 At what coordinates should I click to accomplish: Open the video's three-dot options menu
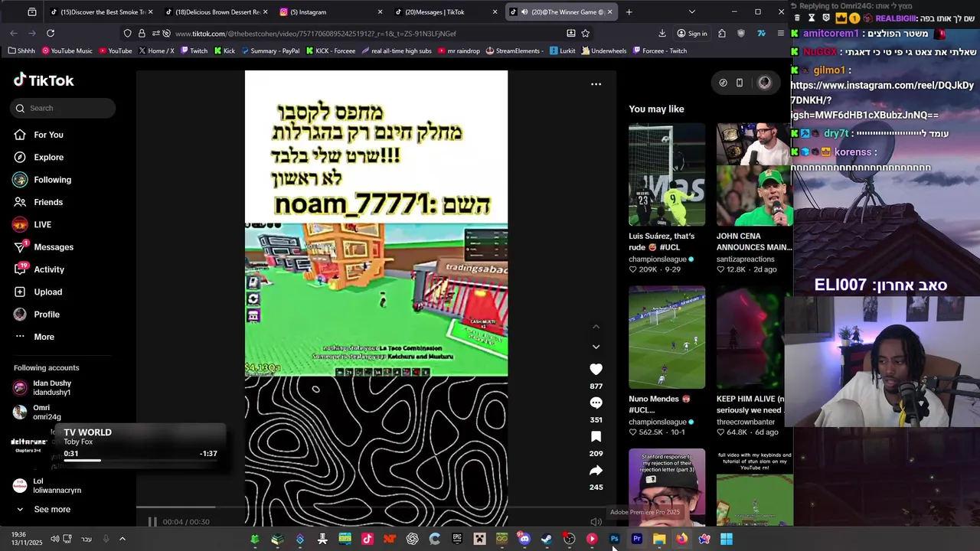(596, 84)
